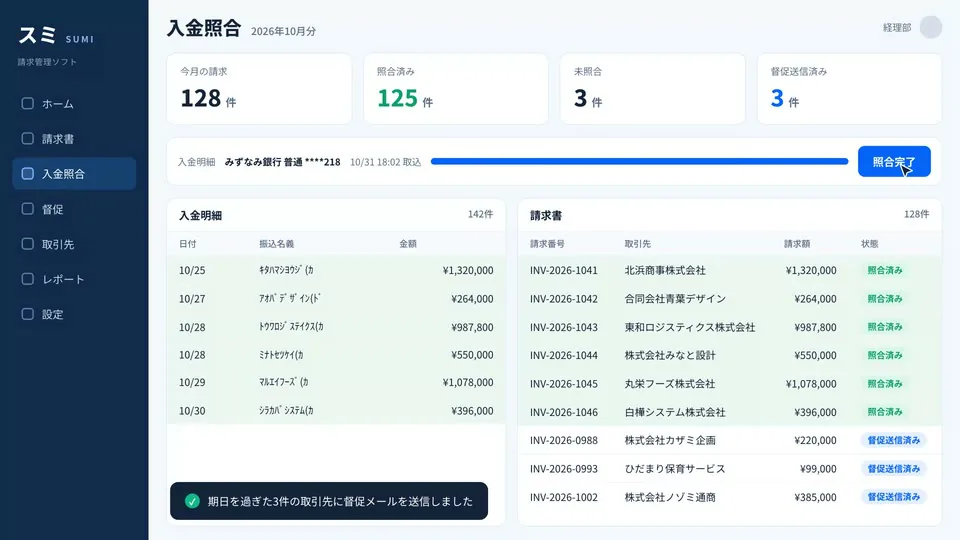Image resolution: width=960 pixels, height=540 pixels.
Task: Click the 照合済み badge for 北浜商事株式会社
Action: tap(885, 270)
